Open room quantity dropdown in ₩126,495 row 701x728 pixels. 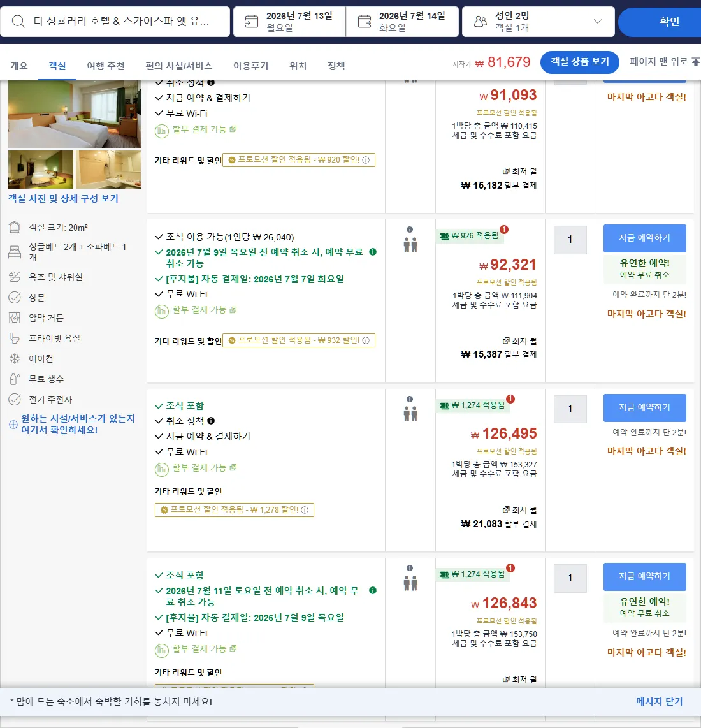[x=570, y=409]
